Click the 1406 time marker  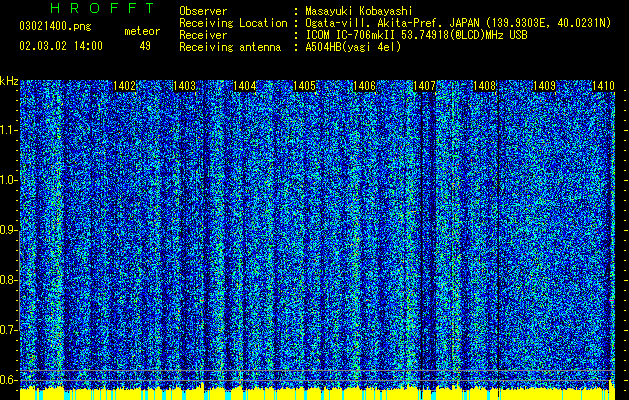365,86
